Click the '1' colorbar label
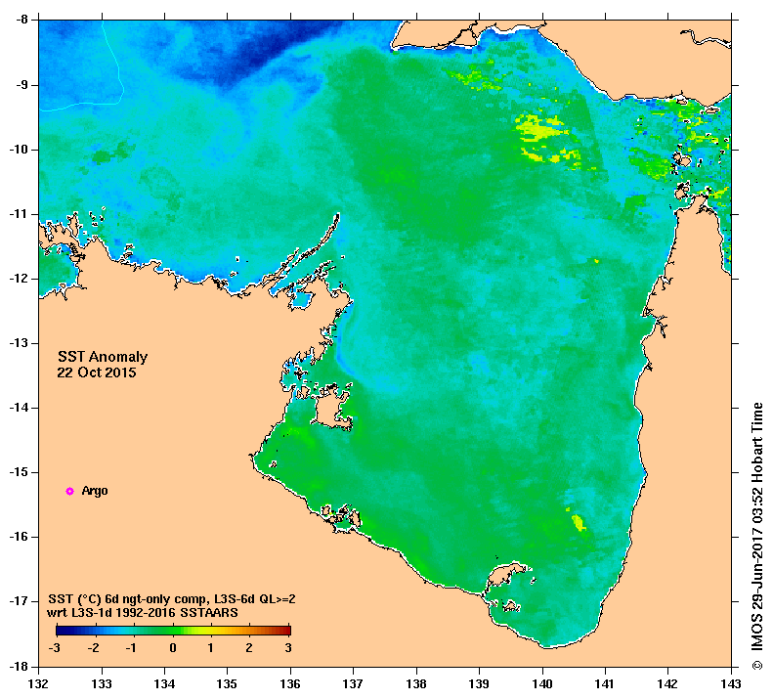 (210, 648)
